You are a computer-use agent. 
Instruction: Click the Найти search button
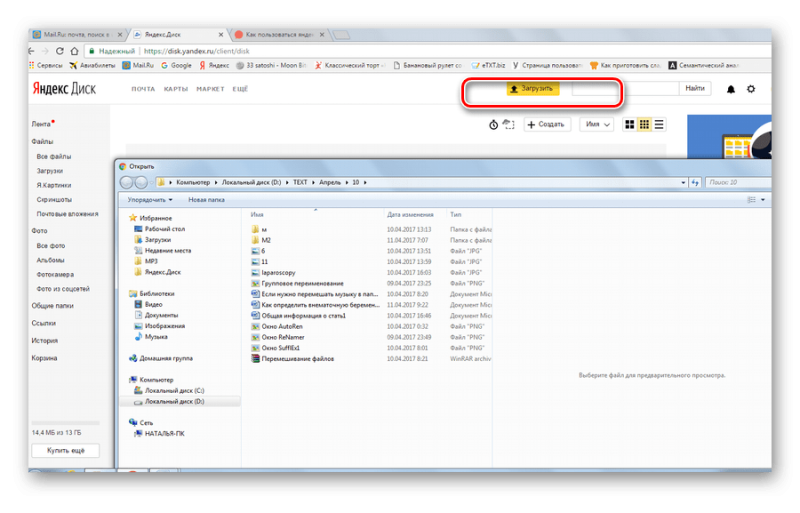[x=694, y=88]
